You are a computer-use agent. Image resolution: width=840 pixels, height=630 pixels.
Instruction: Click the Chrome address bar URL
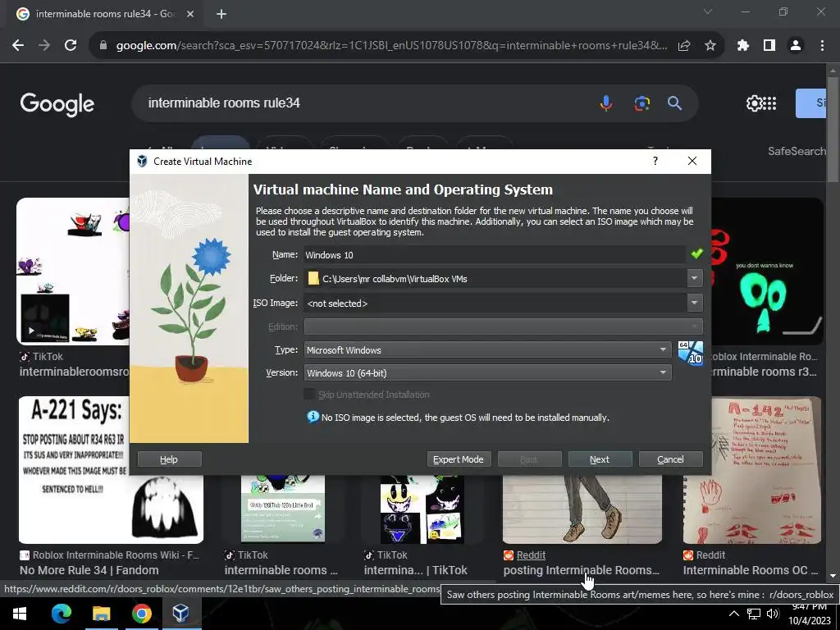coord(391,46)
